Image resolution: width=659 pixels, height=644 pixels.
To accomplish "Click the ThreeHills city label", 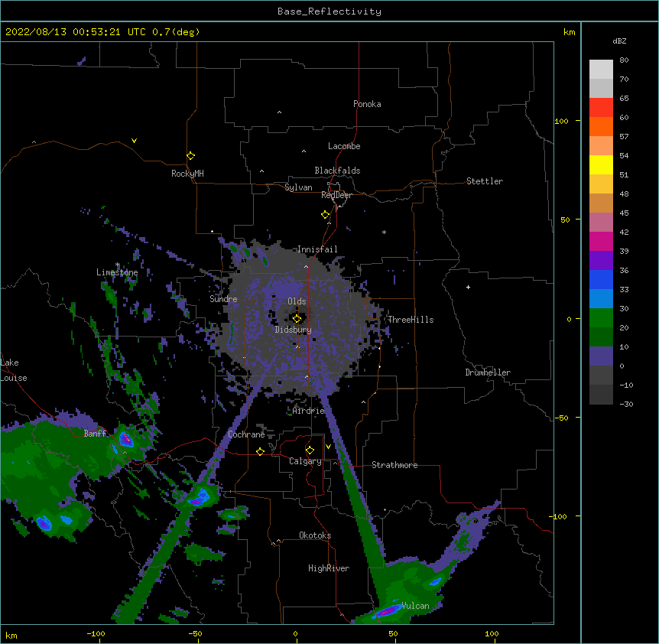I will tap(411, 320).
